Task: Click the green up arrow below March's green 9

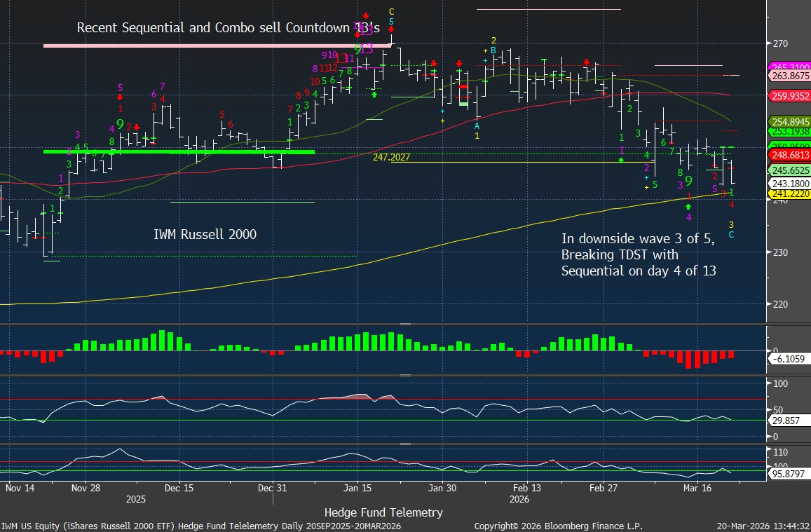Action: [x=688, y=207]
